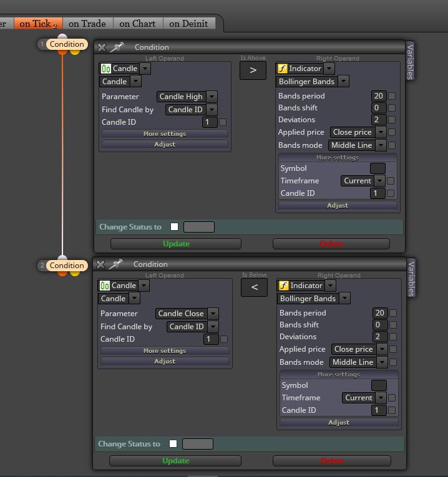448x477 pixels.
Task: Open Bands mode dropdown in second Condition
Action: (359, 362)
